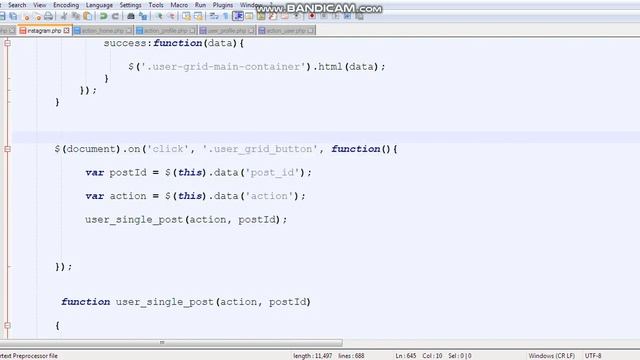Screen dimensions: 640x360
Task: Collapse the $(document).on click handler fold marker
Action: click(x=7, y=149)
